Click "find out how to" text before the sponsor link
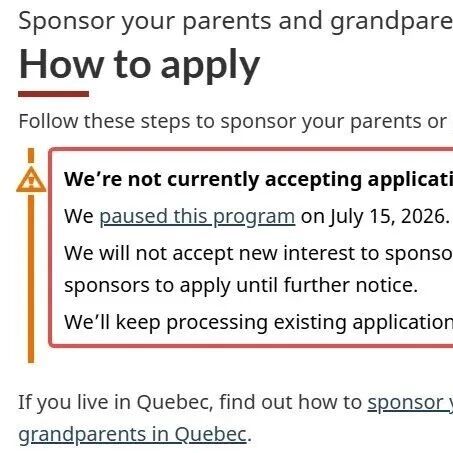Image resolution: width=453 pixels, height=453 pixels. coord(290,402)
